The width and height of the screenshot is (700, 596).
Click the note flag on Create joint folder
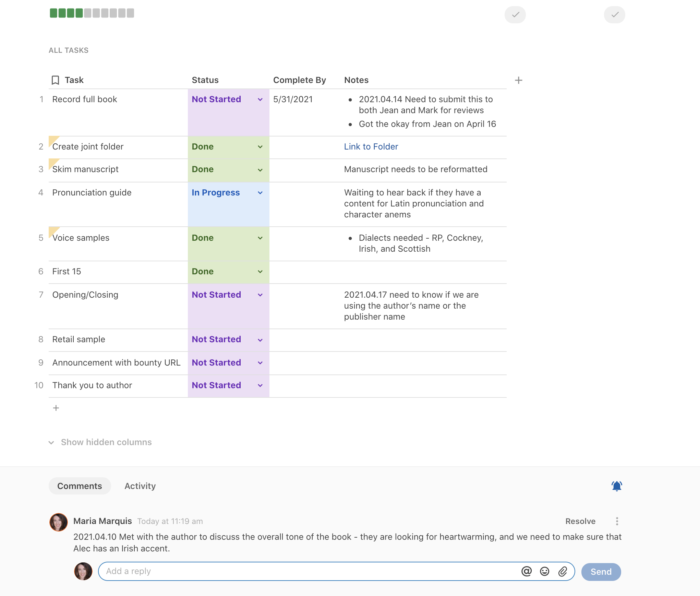point(52,139)
